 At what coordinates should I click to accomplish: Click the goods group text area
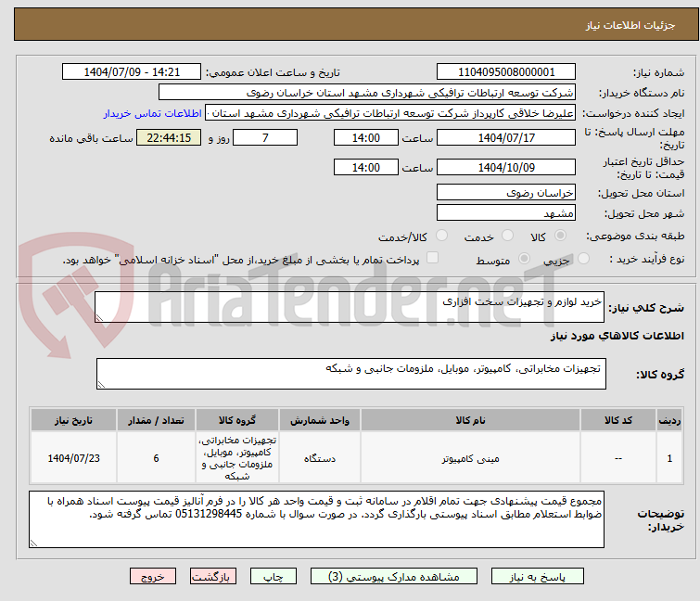[x=351, y=374]
